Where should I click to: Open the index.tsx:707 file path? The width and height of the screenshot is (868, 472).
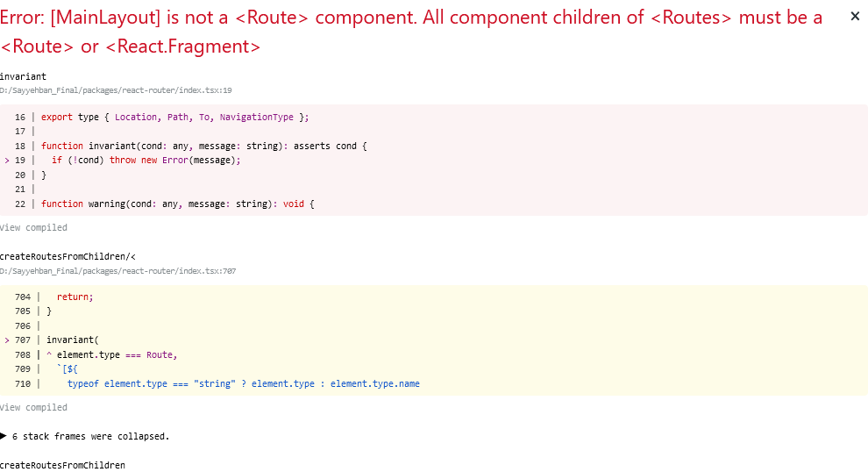click(x=117, y=271)
